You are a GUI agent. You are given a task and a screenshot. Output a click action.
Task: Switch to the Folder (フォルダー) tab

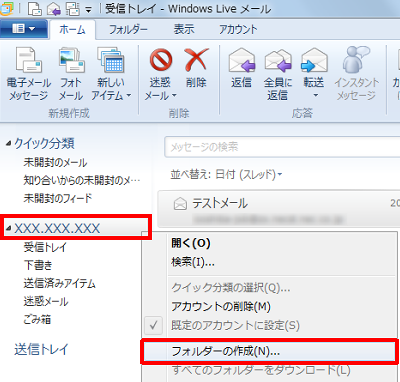(x=128, y=29)
